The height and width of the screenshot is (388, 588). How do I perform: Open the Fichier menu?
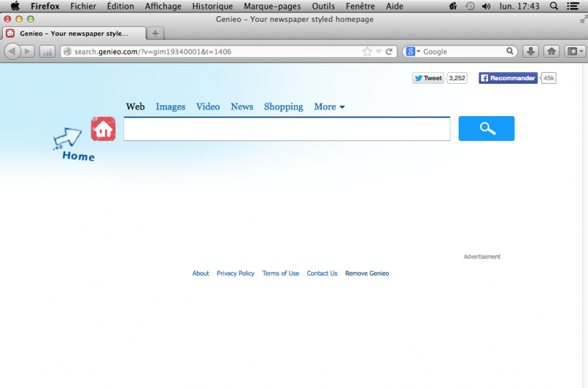pos(83,7)
